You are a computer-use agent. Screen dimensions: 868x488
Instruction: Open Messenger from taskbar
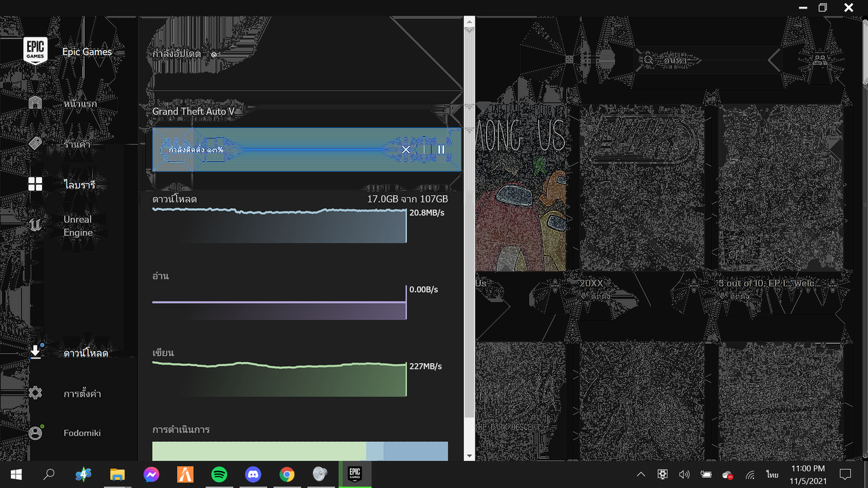click(151, 474)
